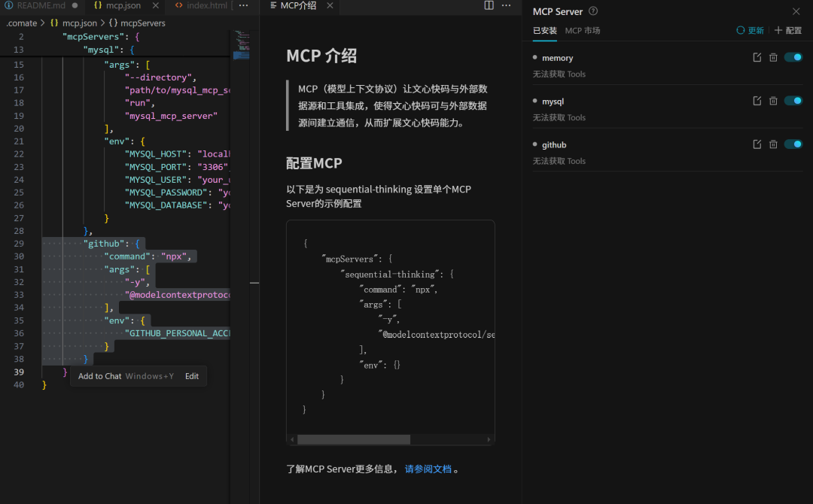
Task: Split the editor with the layout icon
Action: [489, 5]
